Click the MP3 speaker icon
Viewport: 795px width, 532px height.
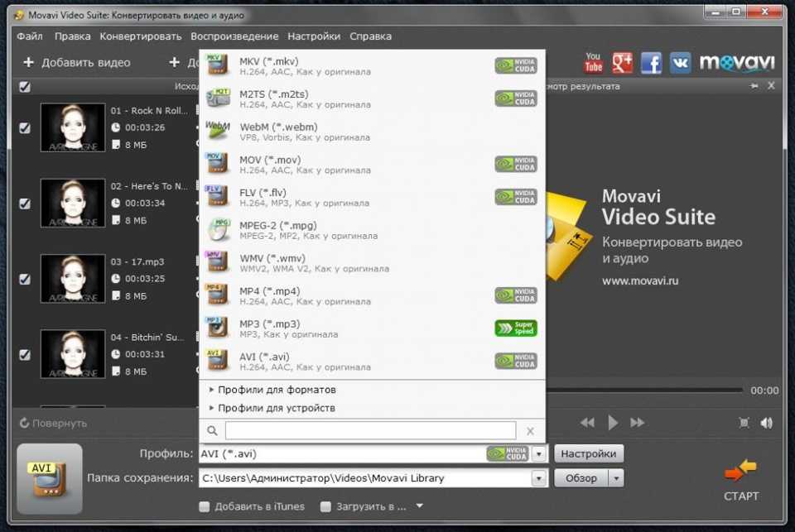[218, 328]
